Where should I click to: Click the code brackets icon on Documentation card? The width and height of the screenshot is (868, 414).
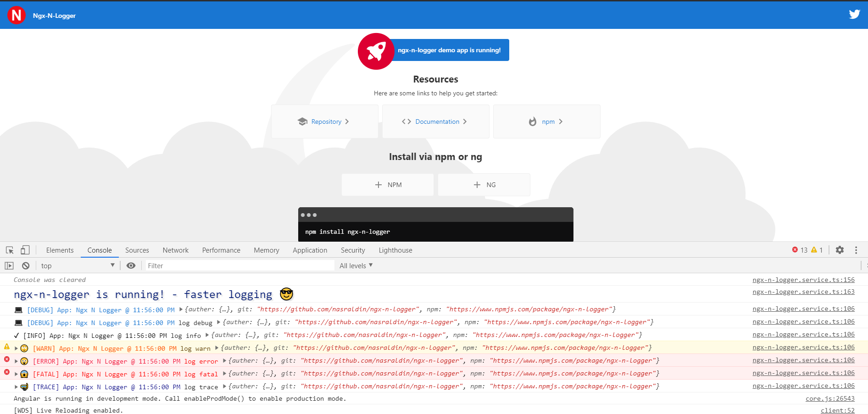[406, 121]
